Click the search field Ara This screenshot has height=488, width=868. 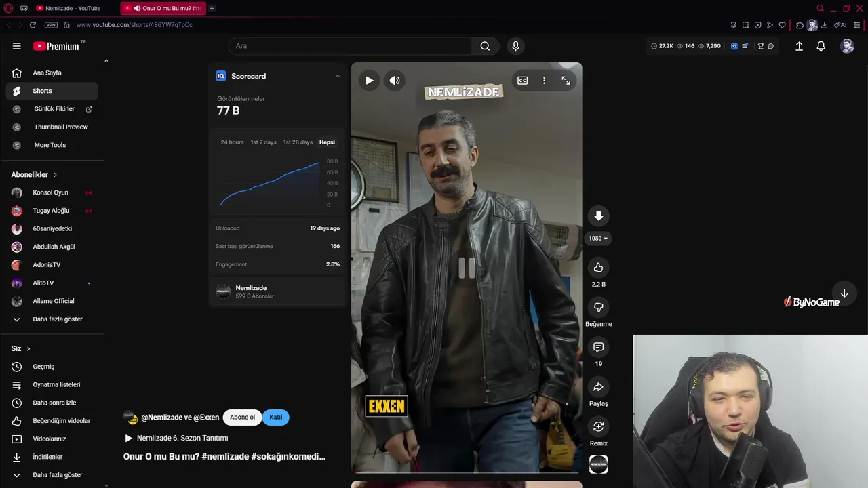click(349, 46)
